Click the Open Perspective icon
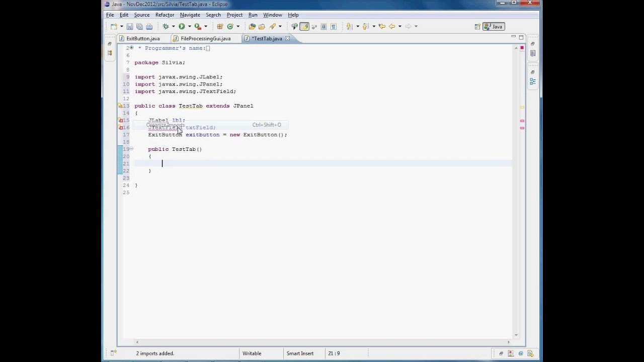The image size is (644, 362). 477,27
